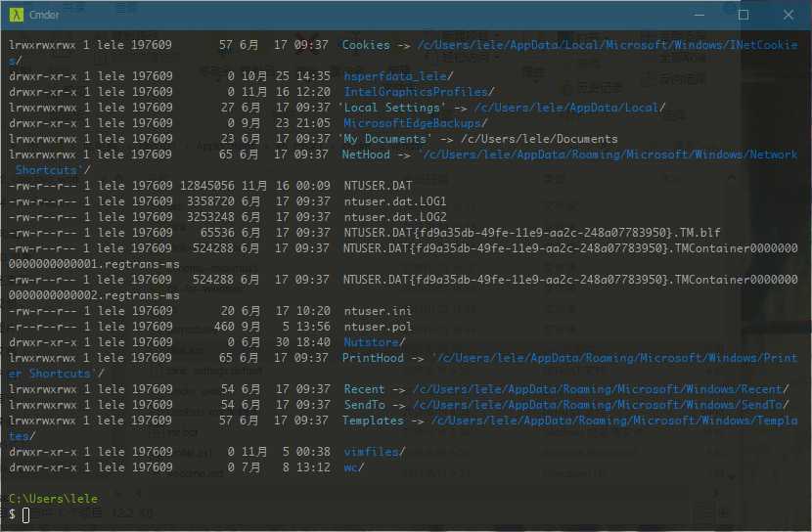Click the 13:12 timestamp for wc

click(313, 467)
